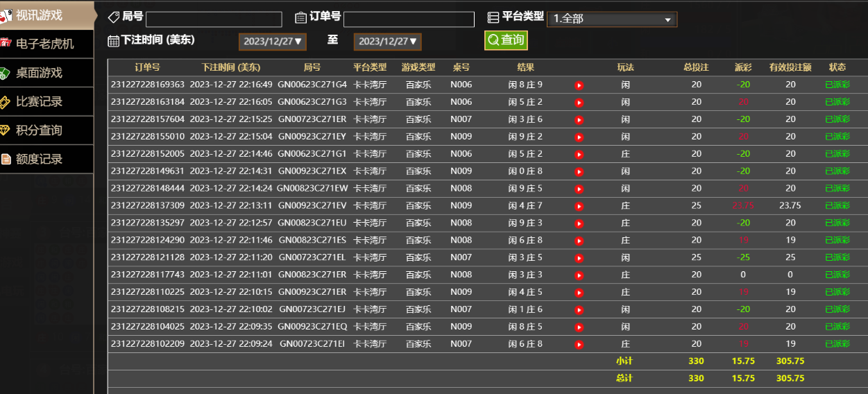Click the 总计 total label
The image size is (868, 394).
[x=624, y=379]
